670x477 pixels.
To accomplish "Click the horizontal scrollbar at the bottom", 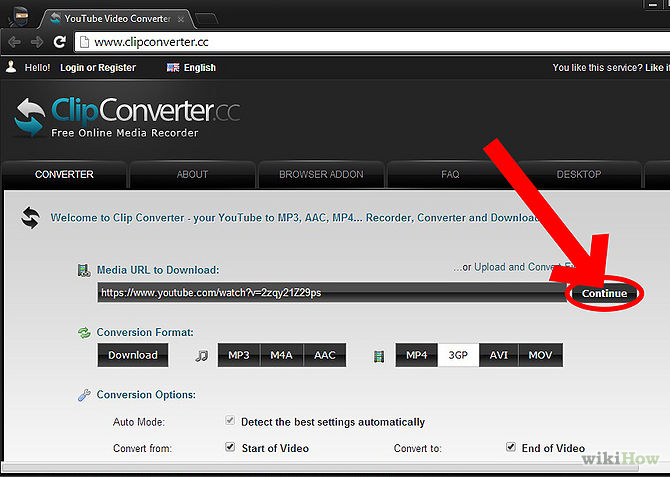I will [320, 468].
